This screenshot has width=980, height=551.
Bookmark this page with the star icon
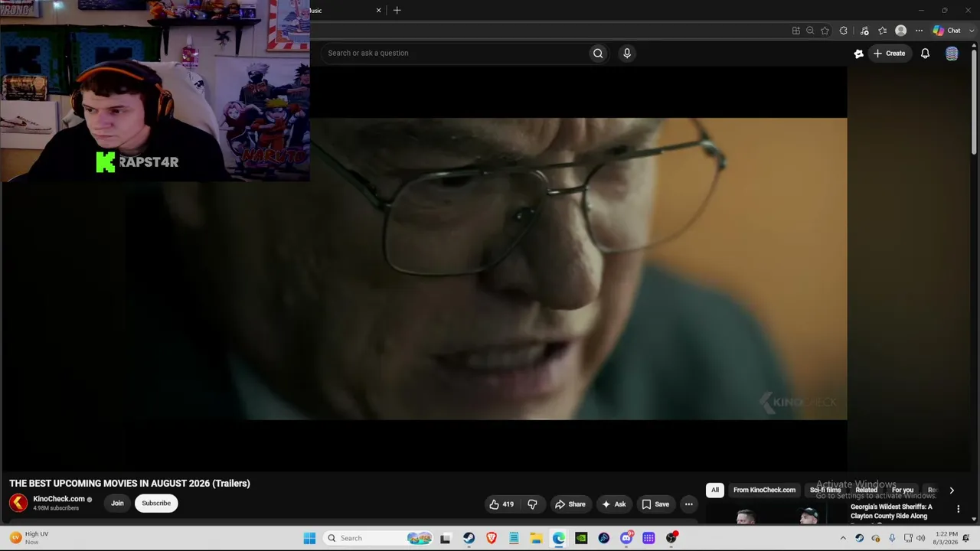[x=825, y=31]
